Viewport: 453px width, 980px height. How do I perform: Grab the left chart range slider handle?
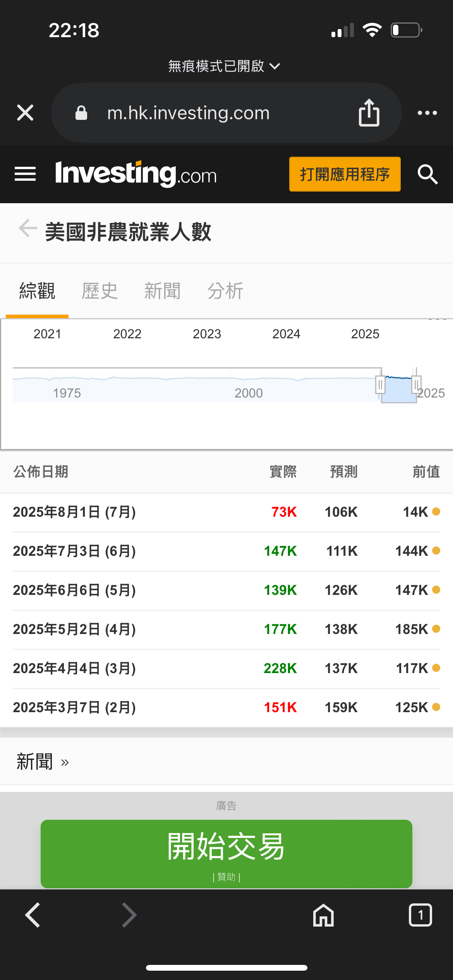[x=380, y=384]
